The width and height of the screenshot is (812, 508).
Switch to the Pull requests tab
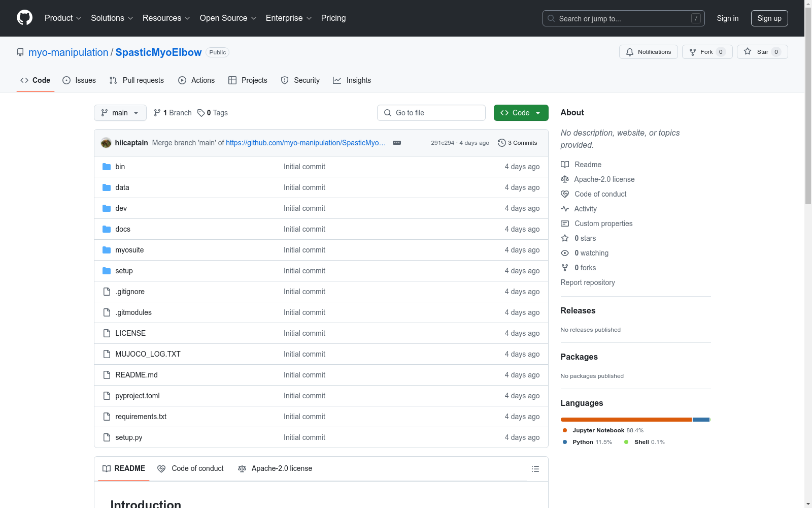click(137, 80)
